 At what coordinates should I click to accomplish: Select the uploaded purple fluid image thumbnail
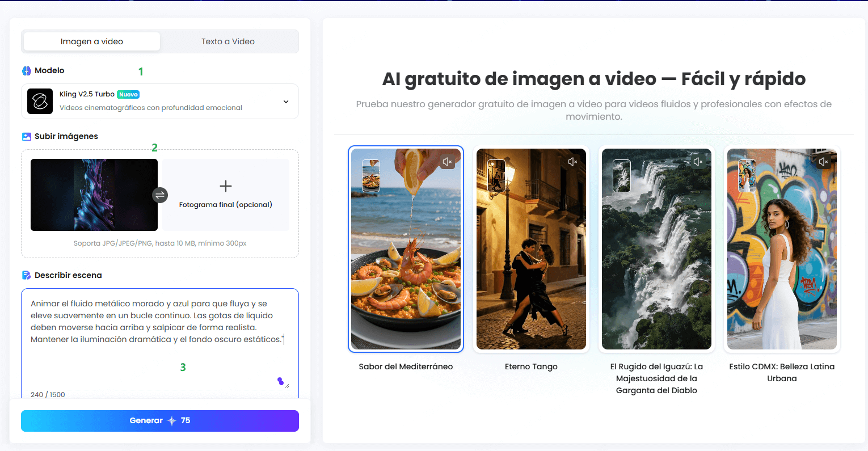[x=94, y=195]
